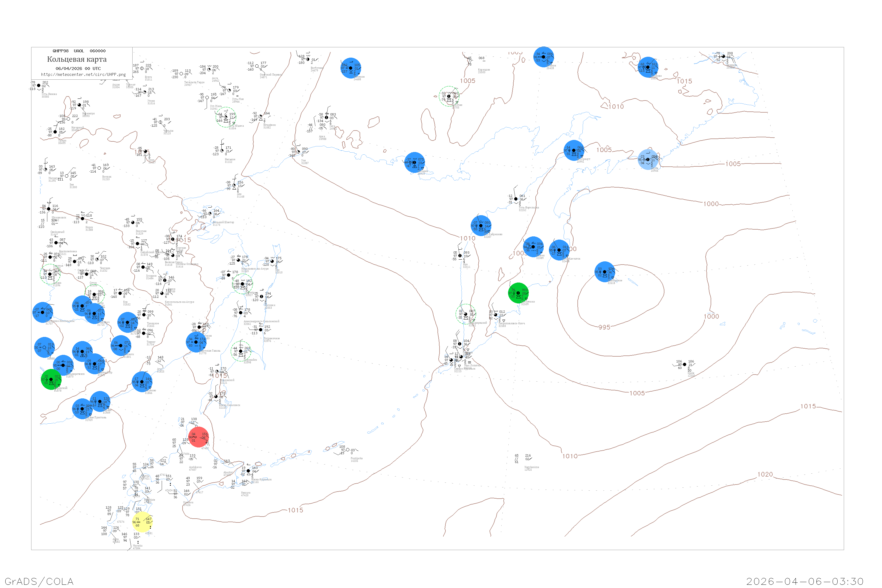This screenshot has width=882, height=588.
Task: Click the blue station circle at Никольское 32618
Action: pos(604,272)
